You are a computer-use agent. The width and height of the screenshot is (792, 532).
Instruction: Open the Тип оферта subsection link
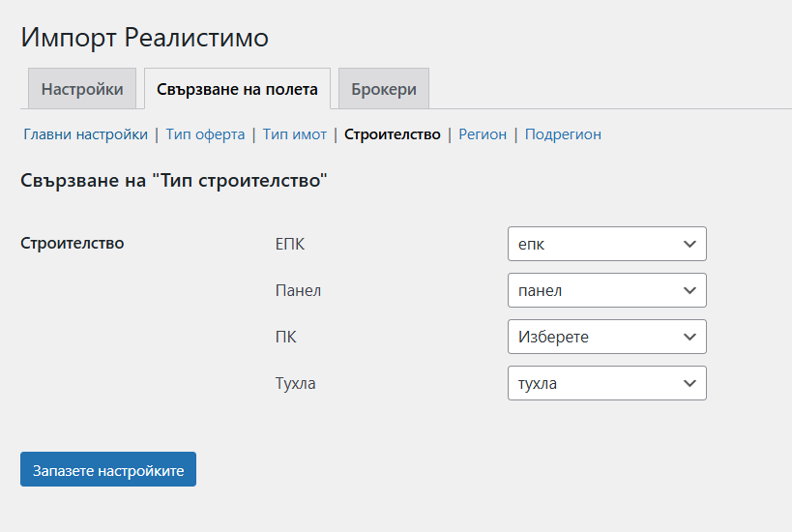(205, 134)
